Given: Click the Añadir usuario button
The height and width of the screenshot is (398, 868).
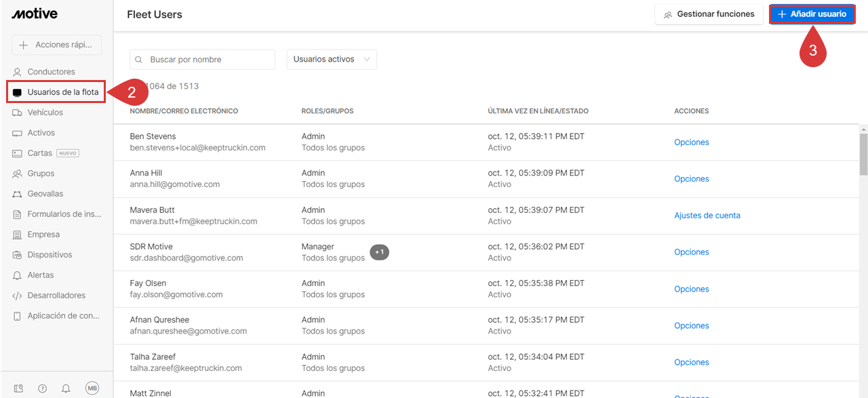Looking at the screenshot, I should (x=812, y=14).
